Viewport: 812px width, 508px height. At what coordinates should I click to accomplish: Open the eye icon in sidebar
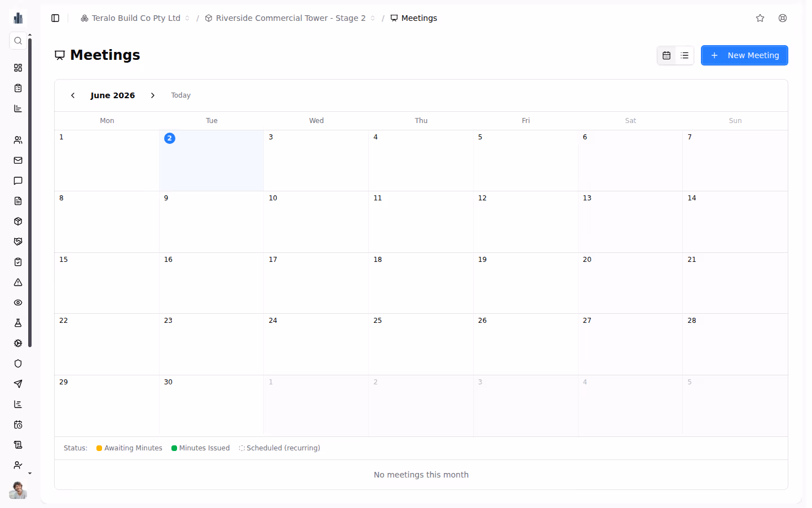tap(18, 303)
